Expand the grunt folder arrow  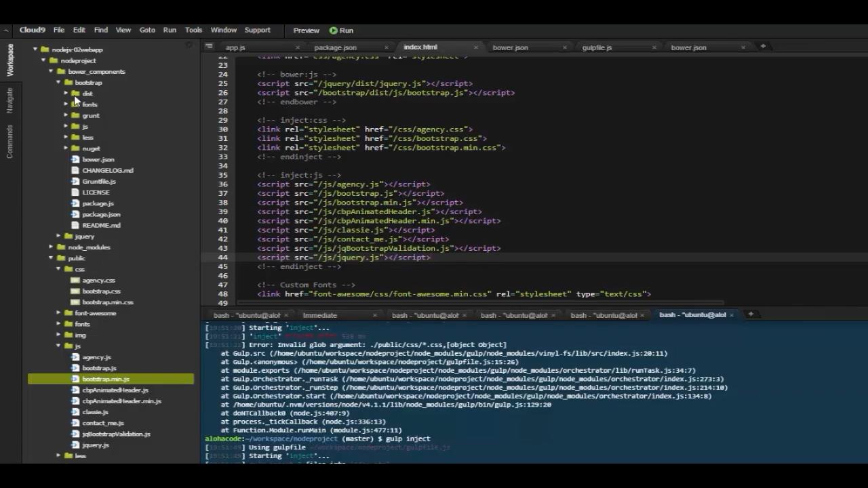[66, 115]
